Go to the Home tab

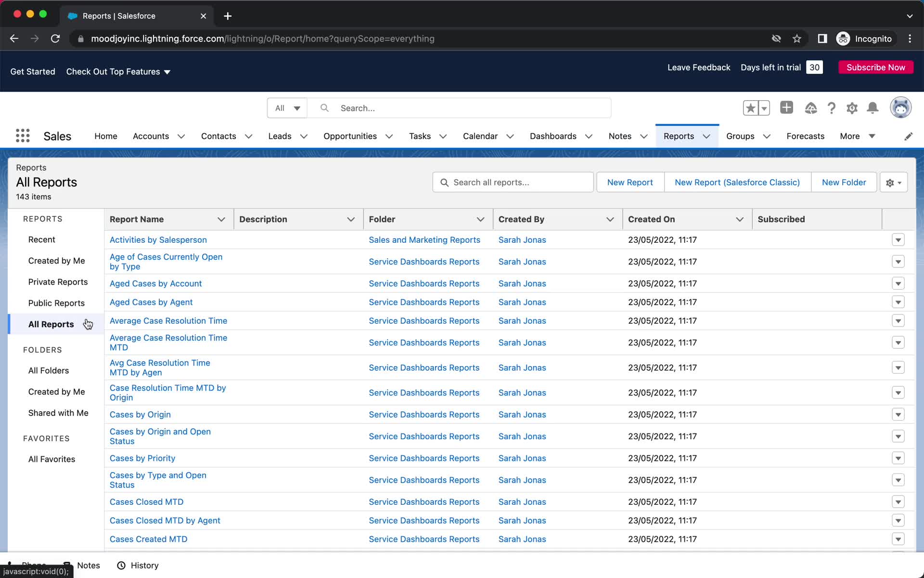coord(106,136)
